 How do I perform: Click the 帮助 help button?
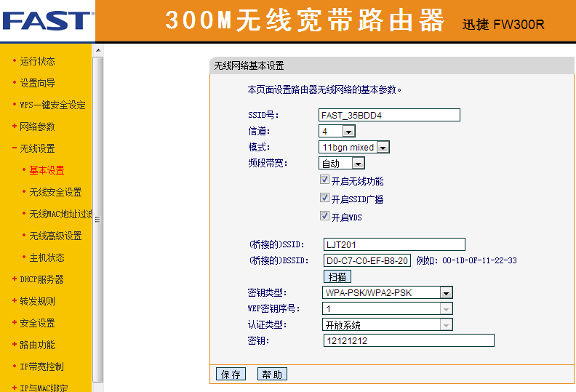point(272,374)
